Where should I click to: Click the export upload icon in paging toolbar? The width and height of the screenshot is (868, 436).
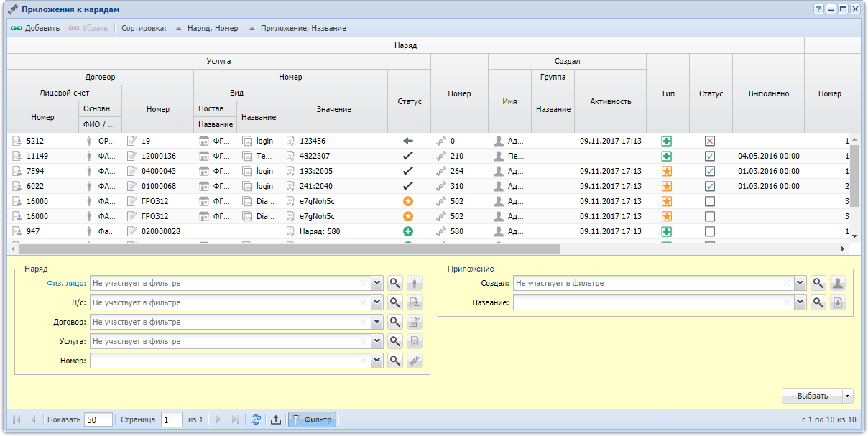[275, 419]
